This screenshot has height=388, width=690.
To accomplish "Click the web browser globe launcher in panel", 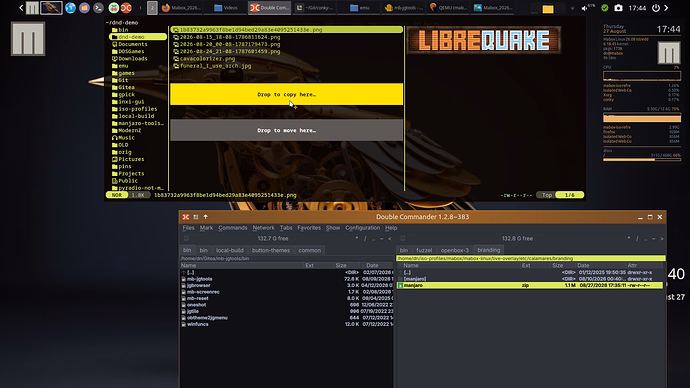I will point(70,8).
